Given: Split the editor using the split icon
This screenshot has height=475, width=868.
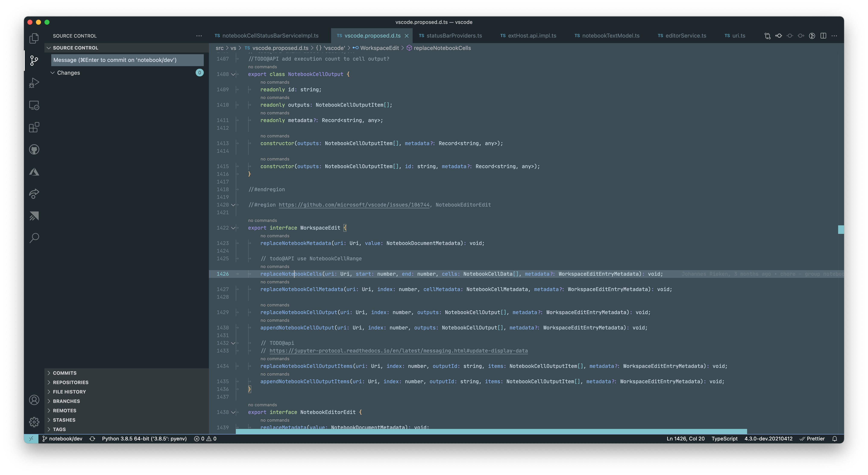Looking at the screenshot, I should pos(824,36).
